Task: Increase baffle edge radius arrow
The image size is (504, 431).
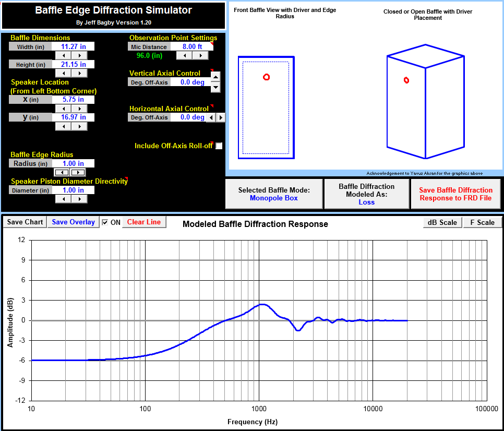Action: (78, 173)
